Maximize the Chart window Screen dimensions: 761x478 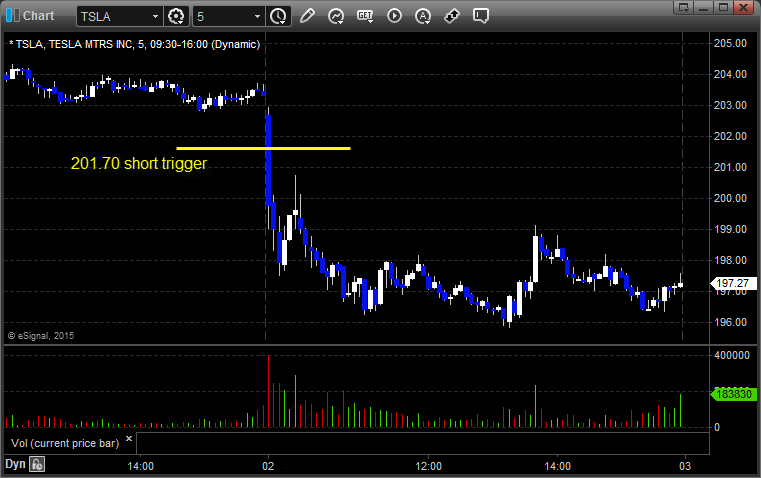point(723,7)
